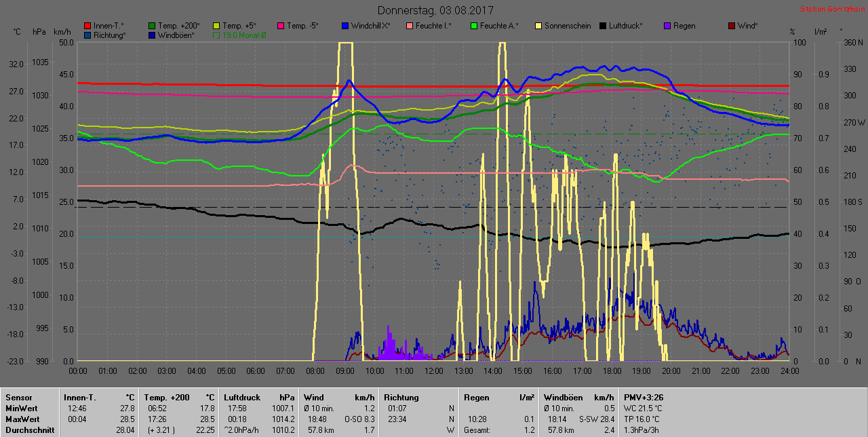Click the Durchschnitt row label
This screenshot has width=868, height=437.
coord(27,430)
